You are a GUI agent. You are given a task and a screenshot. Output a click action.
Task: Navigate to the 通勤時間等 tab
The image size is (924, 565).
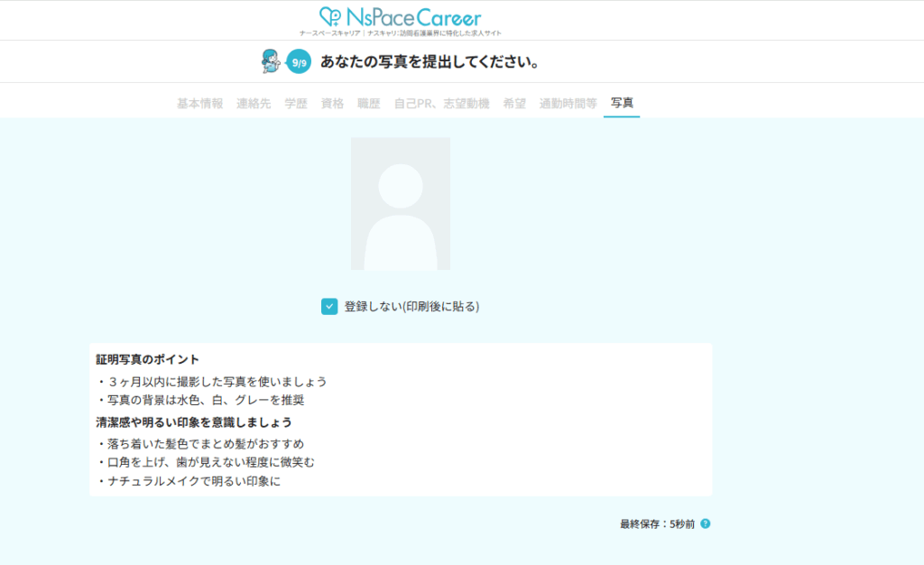[568, 104]
